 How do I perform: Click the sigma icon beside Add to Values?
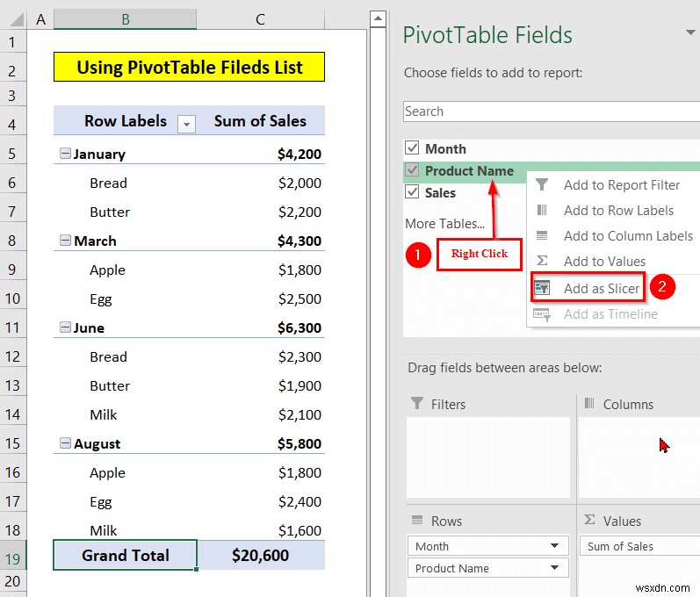tap(542, 261)
